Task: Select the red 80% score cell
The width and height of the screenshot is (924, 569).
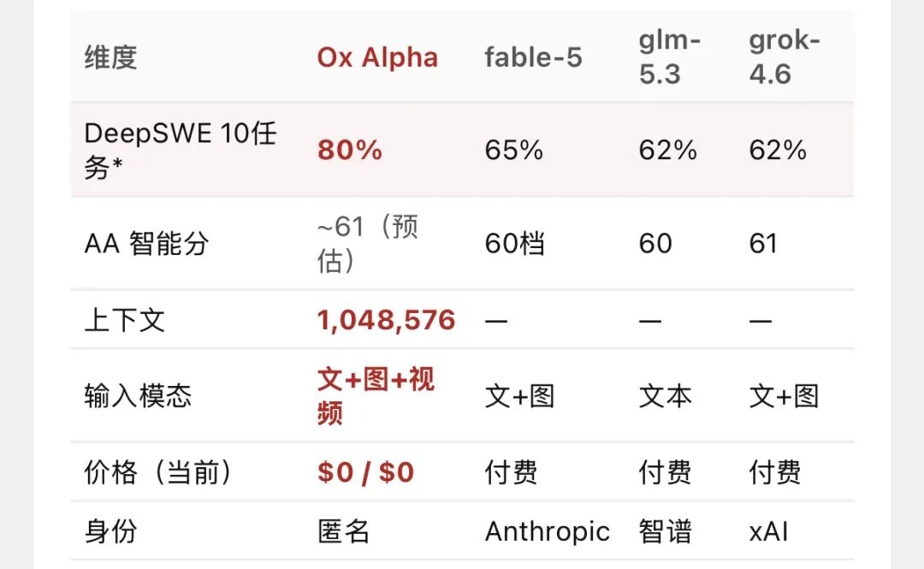Action: [x=349, y=150]
